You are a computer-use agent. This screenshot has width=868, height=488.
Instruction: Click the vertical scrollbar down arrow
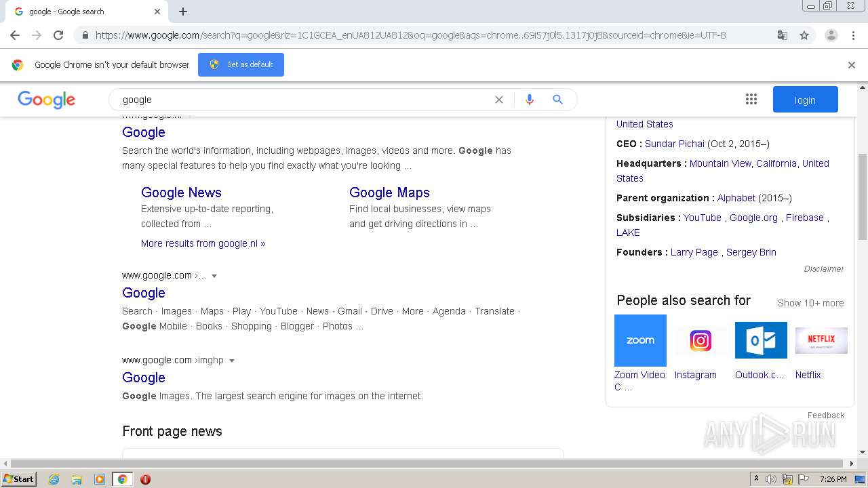[x=863, y=452]
